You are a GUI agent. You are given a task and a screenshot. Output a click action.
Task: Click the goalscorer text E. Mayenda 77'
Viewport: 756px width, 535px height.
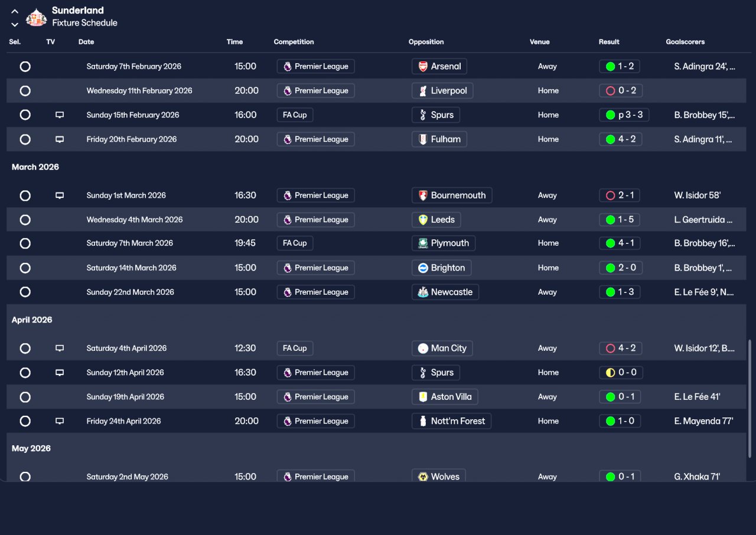click(x=703, y=421)
